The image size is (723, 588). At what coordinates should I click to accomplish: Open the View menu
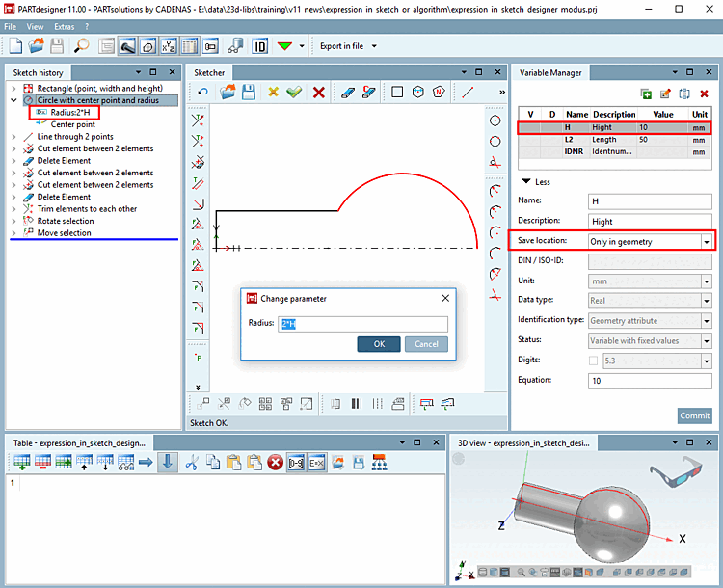tap(35, 26)
